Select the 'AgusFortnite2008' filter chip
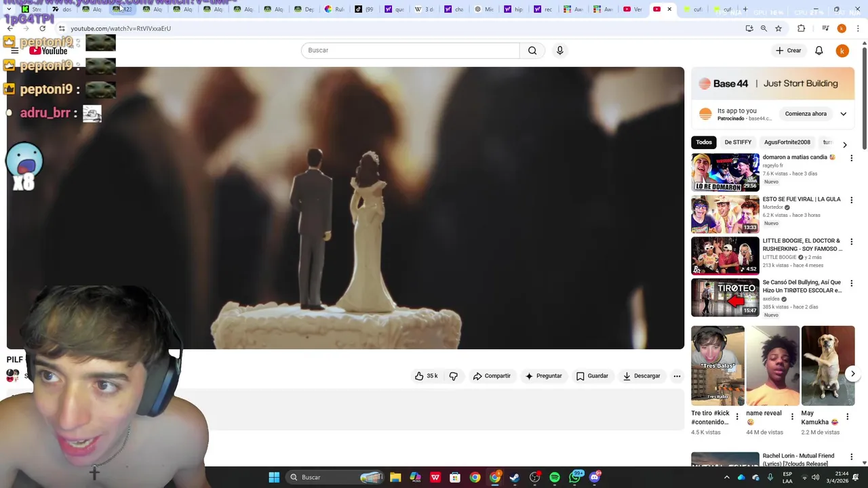The image size is (868, 488). 787,142
